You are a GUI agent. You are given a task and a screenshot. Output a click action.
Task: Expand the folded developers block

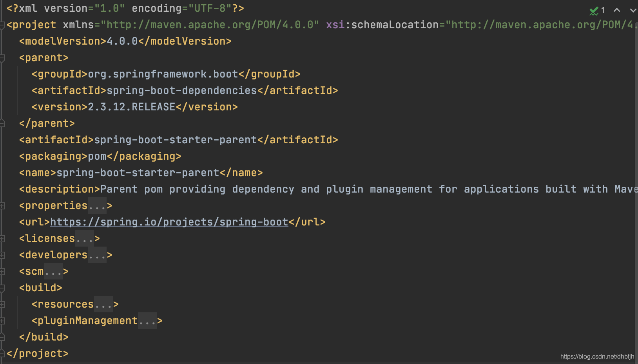coord(2,255)
